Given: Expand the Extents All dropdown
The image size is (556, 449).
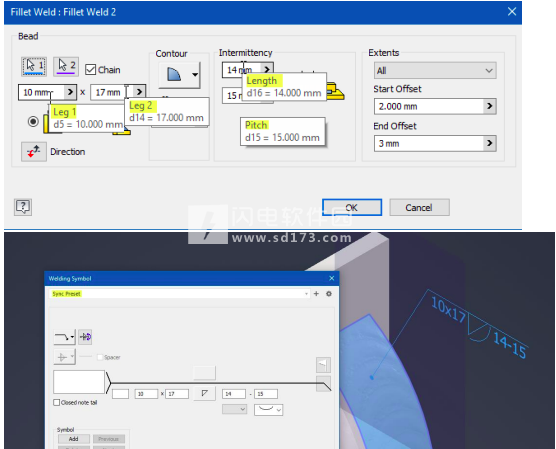Looking at the screenshot, I should click(435, 71).
